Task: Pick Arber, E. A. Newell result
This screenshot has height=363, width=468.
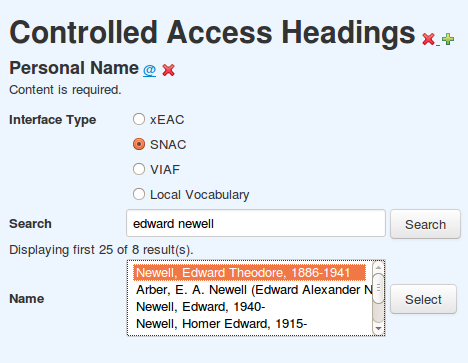Action: (253, 290)
